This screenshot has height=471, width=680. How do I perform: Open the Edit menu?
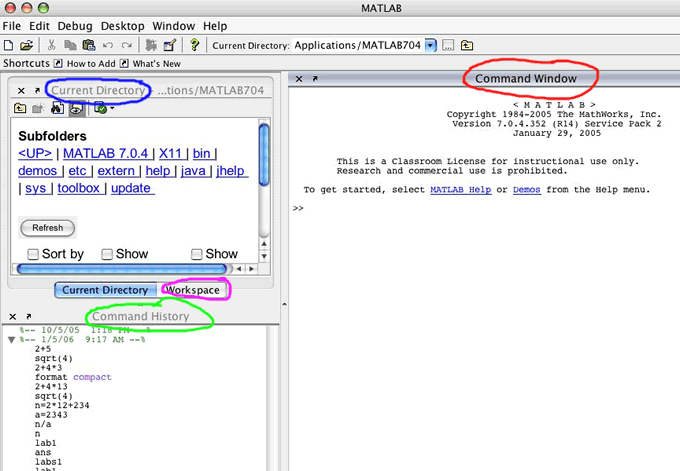point(39,26)
